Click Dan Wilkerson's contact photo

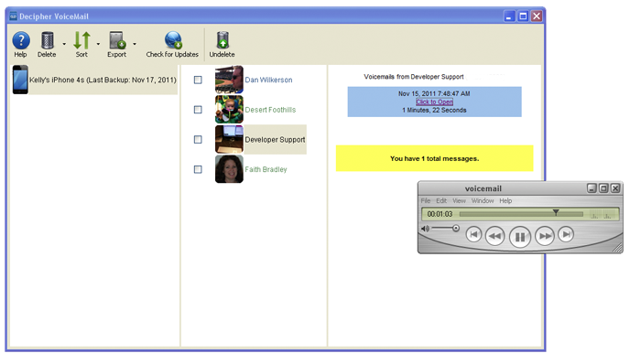pos(229,80)
